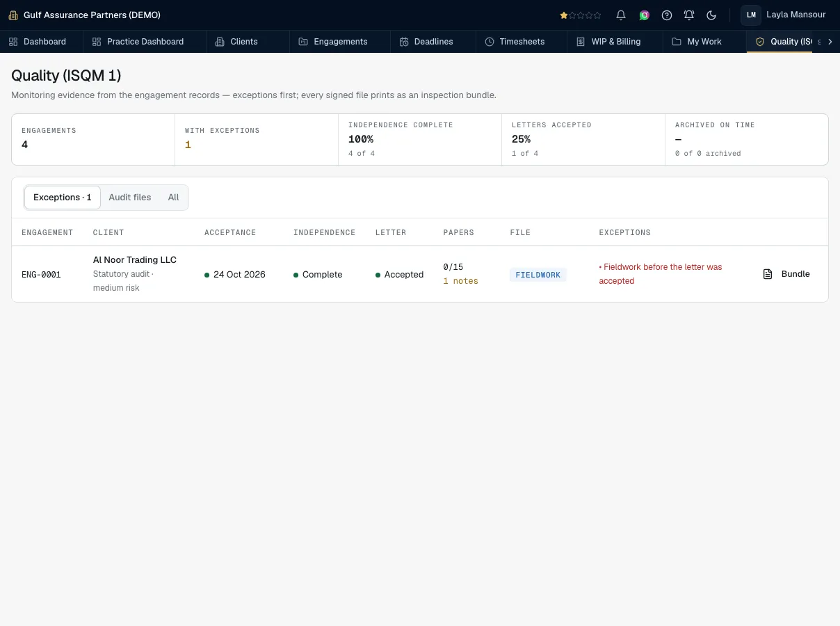Click the Gulf Assurance Partners building logo

(x=13, y=15)
